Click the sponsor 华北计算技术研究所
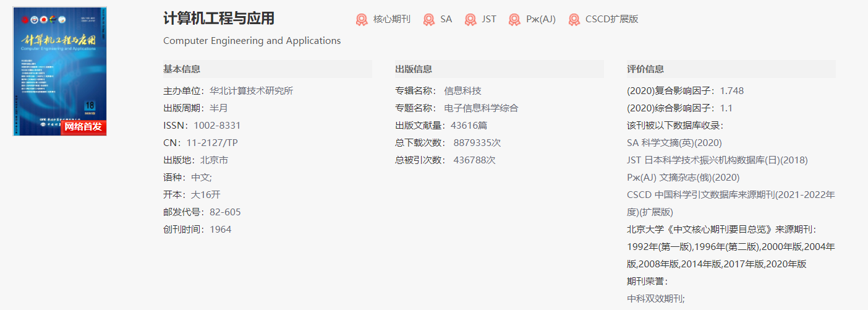 252,91
